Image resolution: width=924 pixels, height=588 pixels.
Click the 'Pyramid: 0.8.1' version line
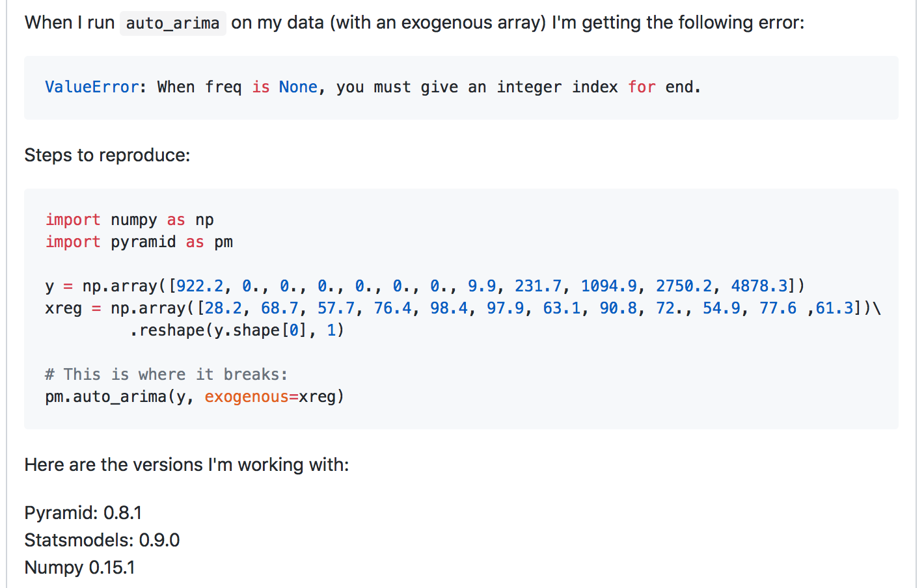pos(83,513)
